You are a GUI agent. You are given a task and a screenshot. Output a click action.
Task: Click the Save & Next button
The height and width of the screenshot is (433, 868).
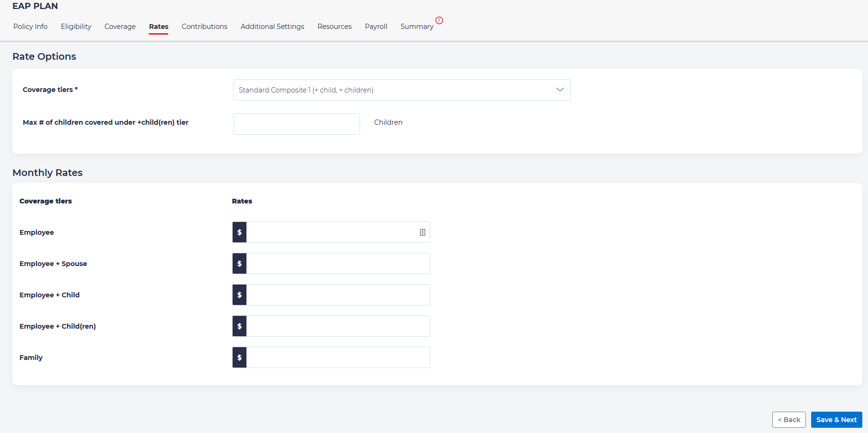tap(836, 420)
